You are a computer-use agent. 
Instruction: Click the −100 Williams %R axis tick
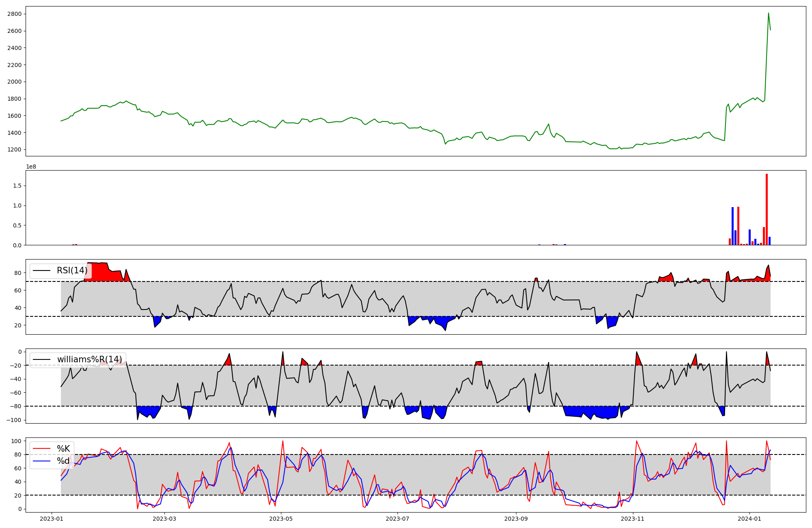pyautogui.click(x=14, y=420)
